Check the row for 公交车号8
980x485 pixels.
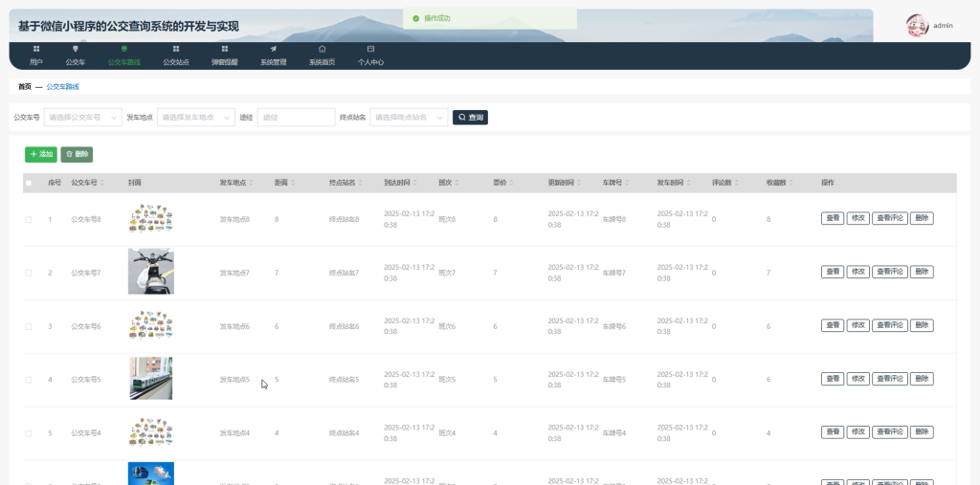point(28,219)
